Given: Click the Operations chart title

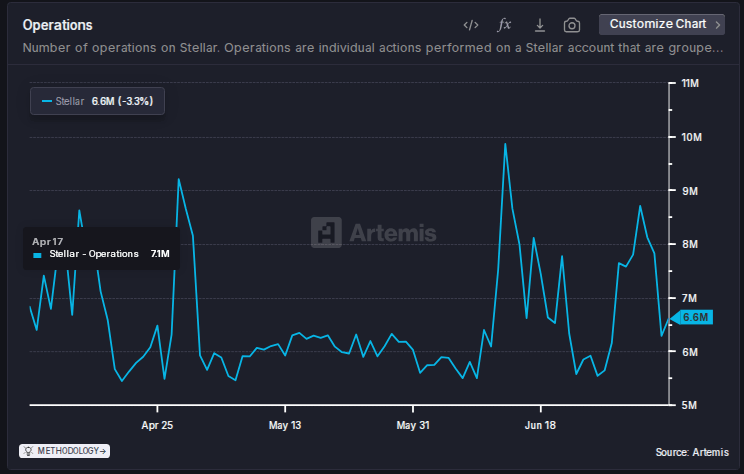Looking at the screenshot, I should tap(57, 24).
